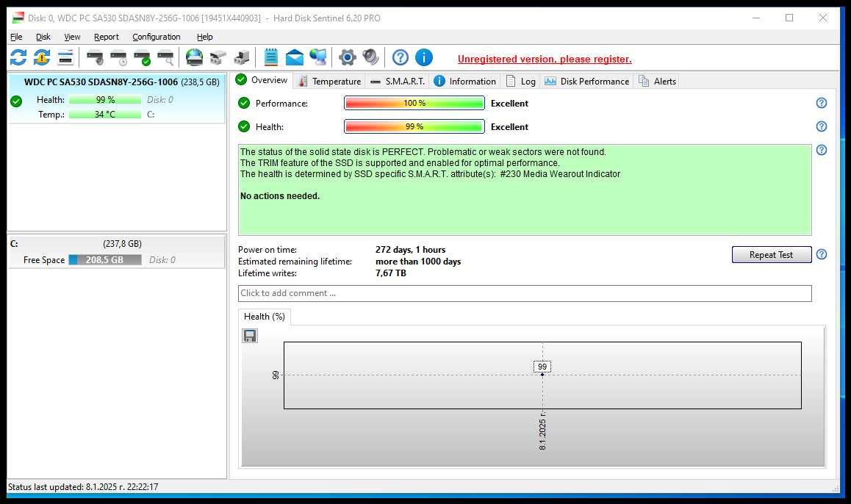Click the speaker sound toolbar icon
Viewport: 851px width, 504px height.
tap(370, 57)
